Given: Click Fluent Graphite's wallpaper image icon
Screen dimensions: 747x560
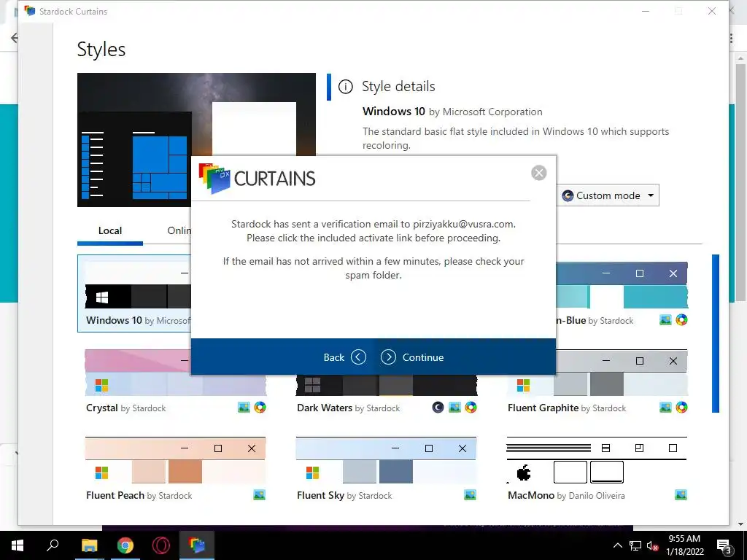Looking at the screenshot, I should coord(665,408).
